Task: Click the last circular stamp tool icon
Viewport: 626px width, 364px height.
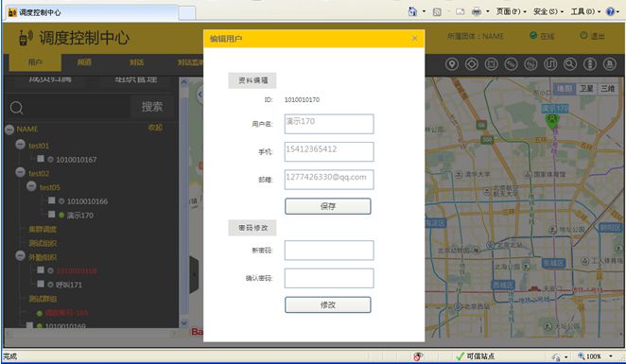Action: pyautogui.click(x=609, y=64)
